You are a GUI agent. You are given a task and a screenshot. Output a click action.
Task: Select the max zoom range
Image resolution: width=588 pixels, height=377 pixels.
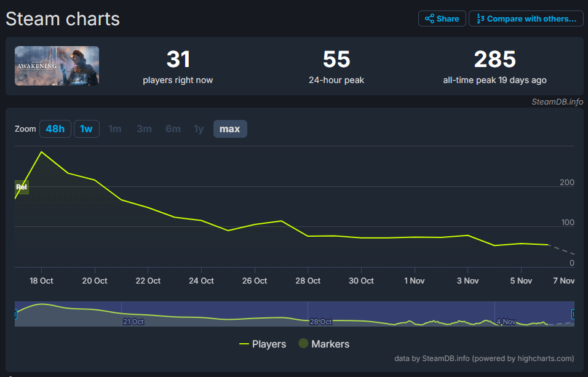[230, 129]
